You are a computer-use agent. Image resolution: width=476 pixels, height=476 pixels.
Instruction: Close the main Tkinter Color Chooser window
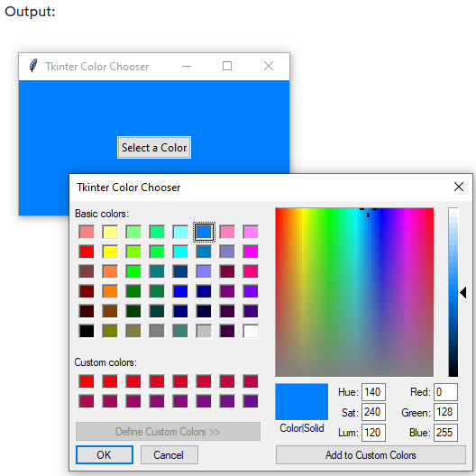(269, 66)
